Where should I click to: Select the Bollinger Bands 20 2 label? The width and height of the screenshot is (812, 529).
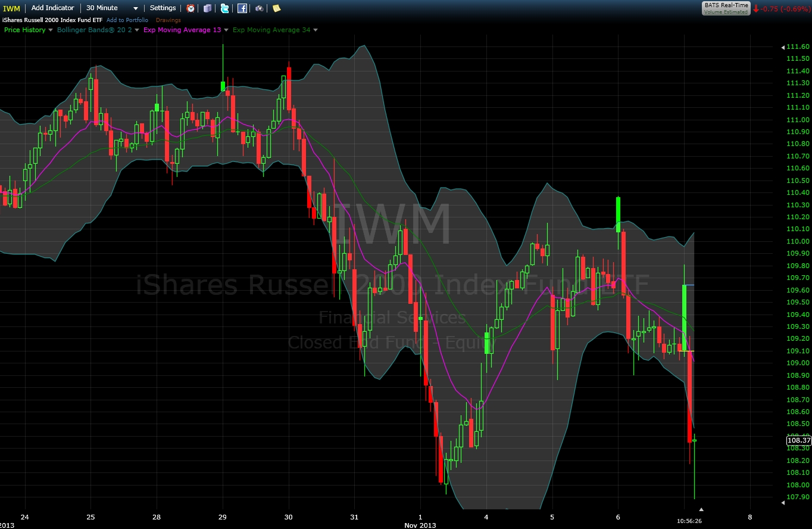95,30
